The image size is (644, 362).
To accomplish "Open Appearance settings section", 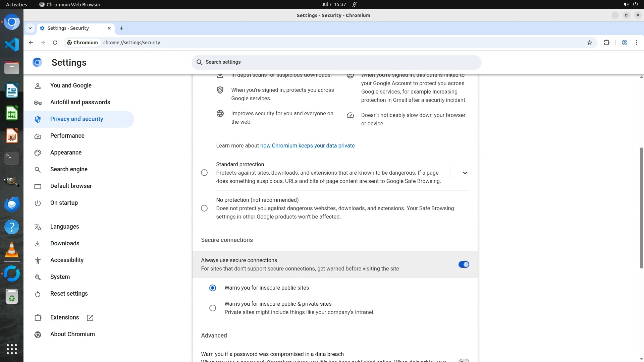I will [66, 153].
